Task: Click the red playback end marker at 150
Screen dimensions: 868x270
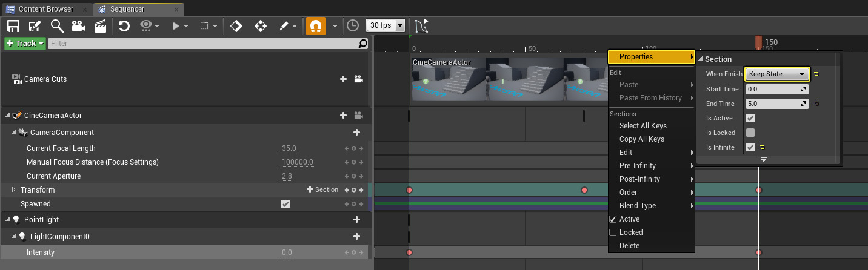Action: pos(758,42)
